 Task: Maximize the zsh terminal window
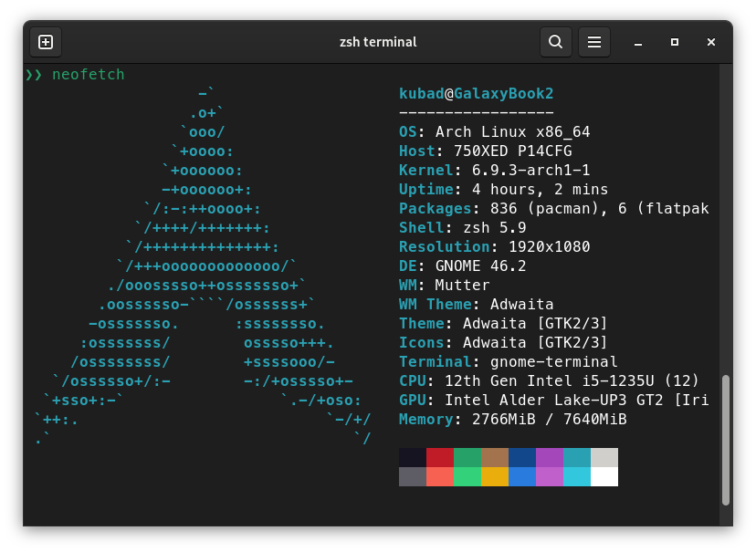675,42
